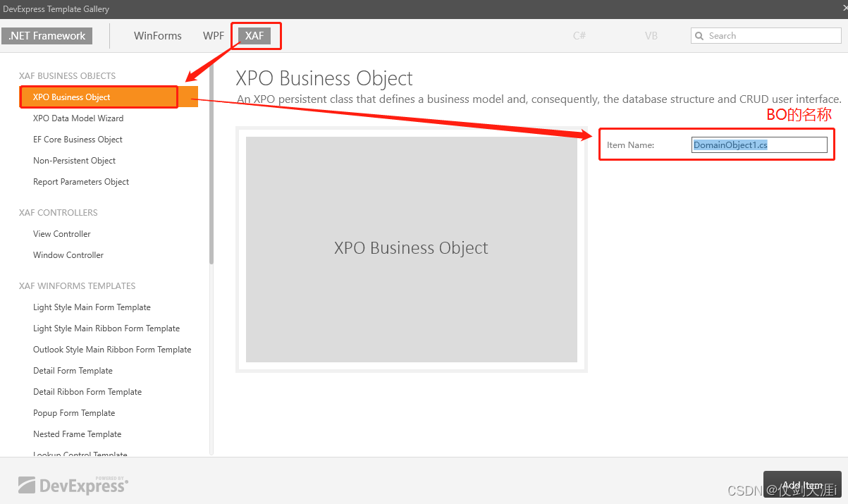Viewport: 848px width, 504px height.
Task: Click the XPO Business Object preview thumbnail
Action: click(412, 250)
